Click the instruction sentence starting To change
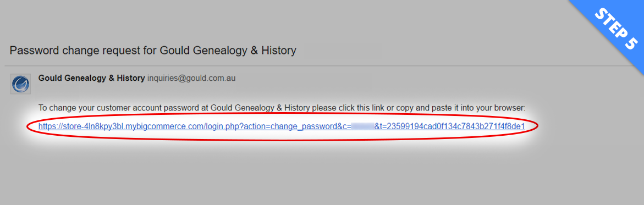The image size is (644, 205). (282, 108)
